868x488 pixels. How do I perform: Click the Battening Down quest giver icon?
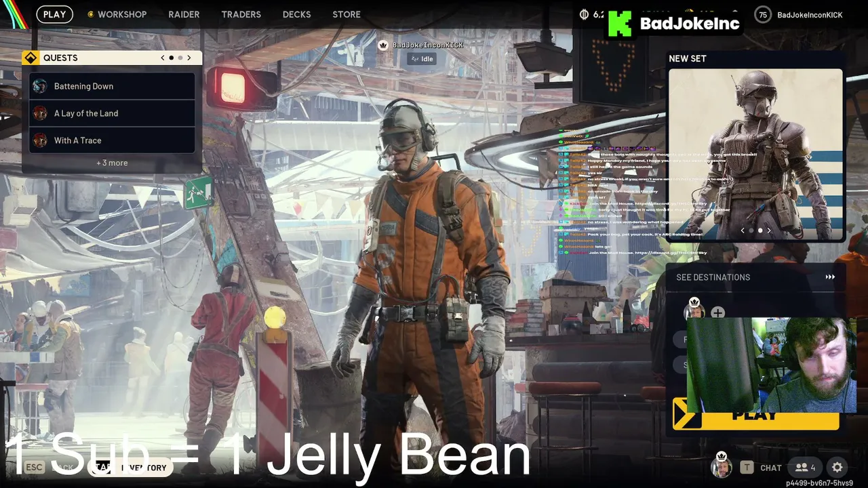point(40,86)
